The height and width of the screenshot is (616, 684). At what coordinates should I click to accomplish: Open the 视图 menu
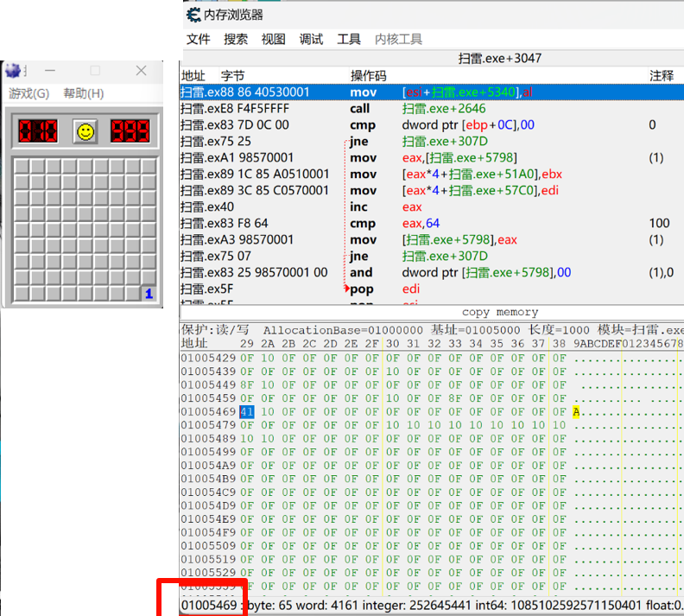coord(273,39)
